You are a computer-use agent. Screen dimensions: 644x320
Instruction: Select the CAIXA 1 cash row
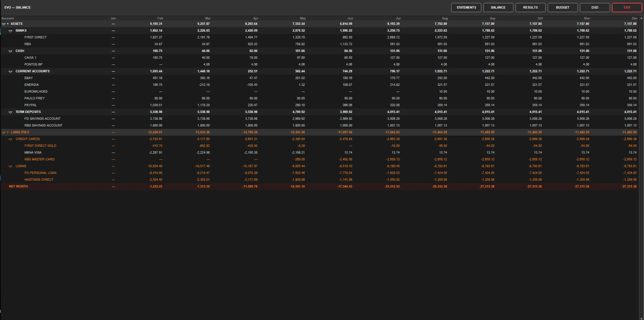[320, 57]
